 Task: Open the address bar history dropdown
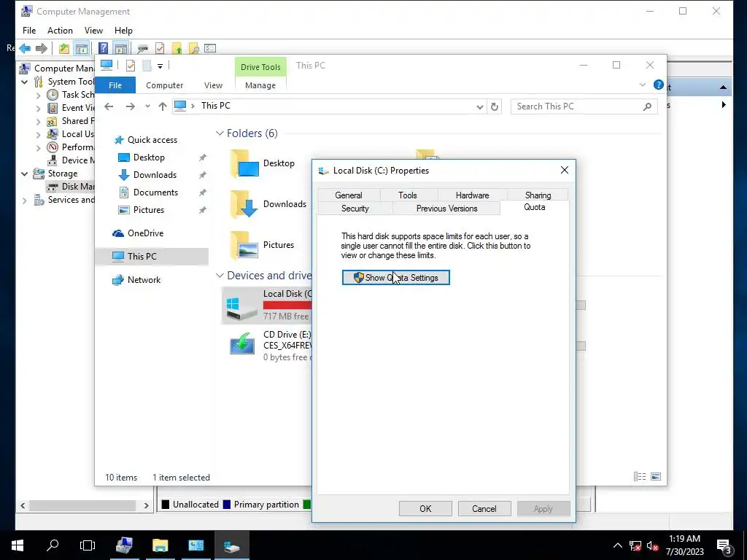(x=480, y=106)
